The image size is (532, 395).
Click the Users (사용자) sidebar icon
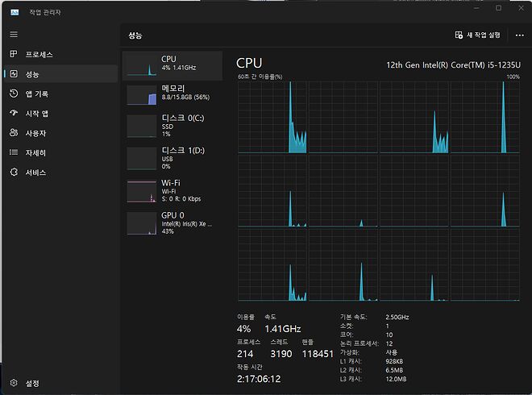[14, 133]
